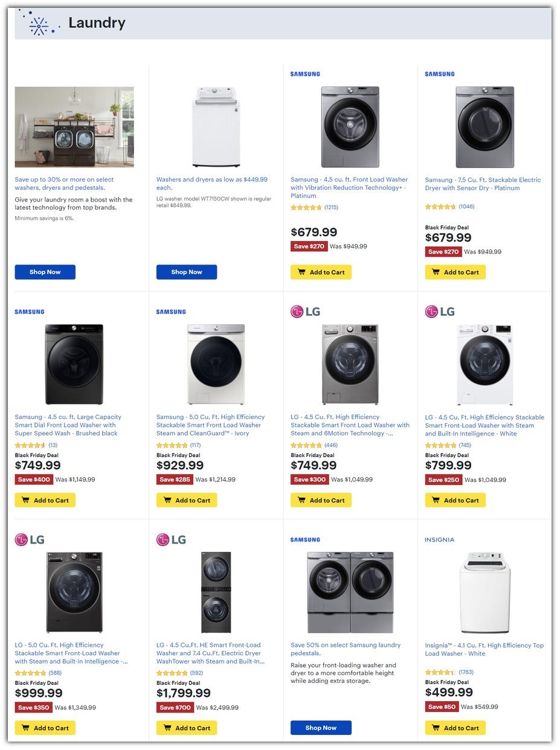560x750 pixels.
Task: Click the LG black steel washer image
Action: 74,592
